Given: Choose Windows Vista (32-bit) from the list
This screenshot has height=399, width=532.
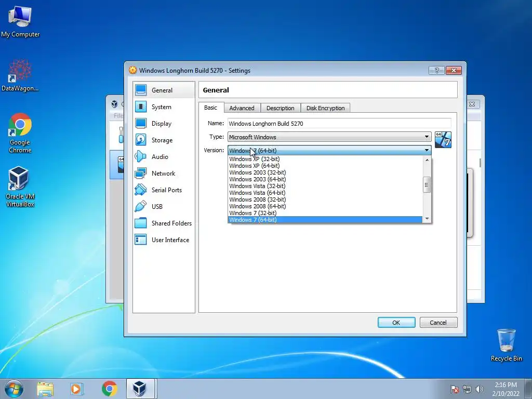Looking at the screenshot, I should pos(325,186).
